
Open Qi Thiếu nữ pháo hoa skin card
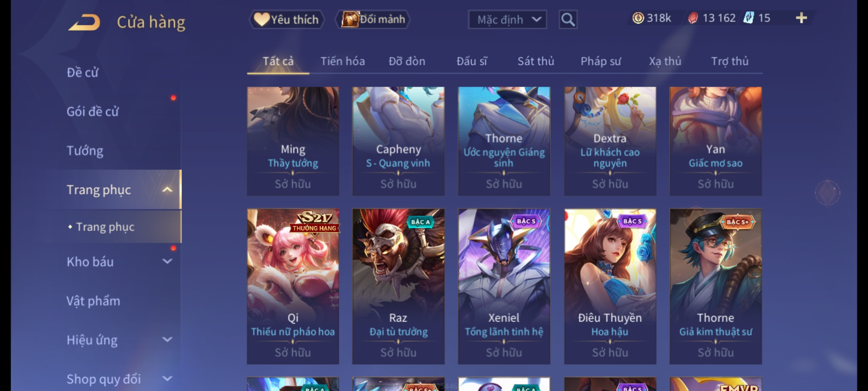[x=293, y=286]
